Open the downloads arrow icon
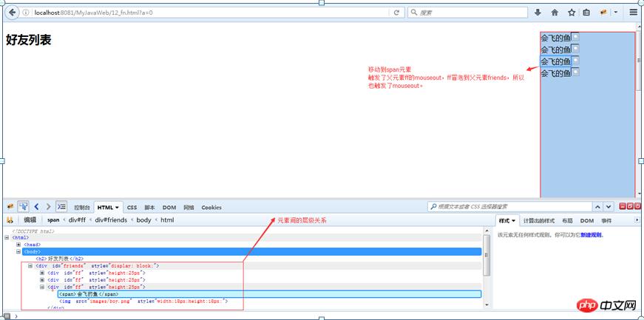Screen dimensions: 644x320 [538, 13]
